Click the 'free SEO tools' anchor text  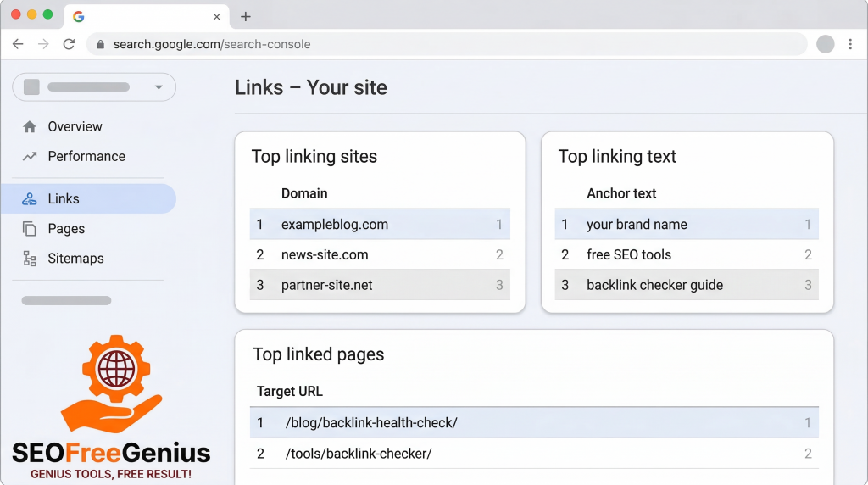629,254
